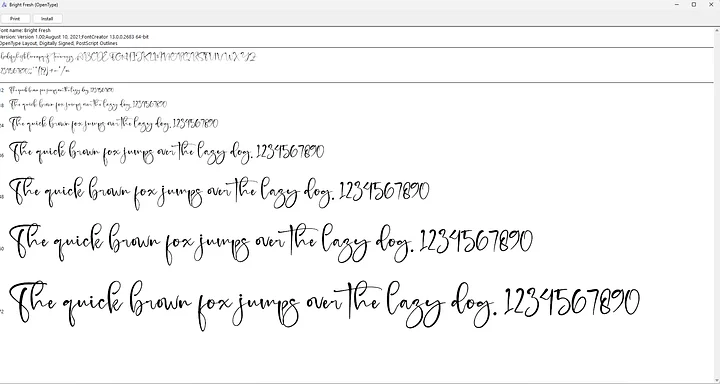Click the 48 point sample sentence

click(x=219, y=193)
